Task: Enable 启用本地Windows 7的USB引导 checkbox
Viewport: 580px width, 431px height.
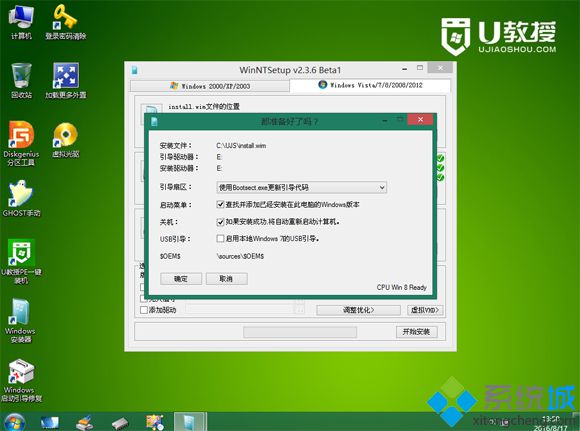Action: (x=220, y=238)
